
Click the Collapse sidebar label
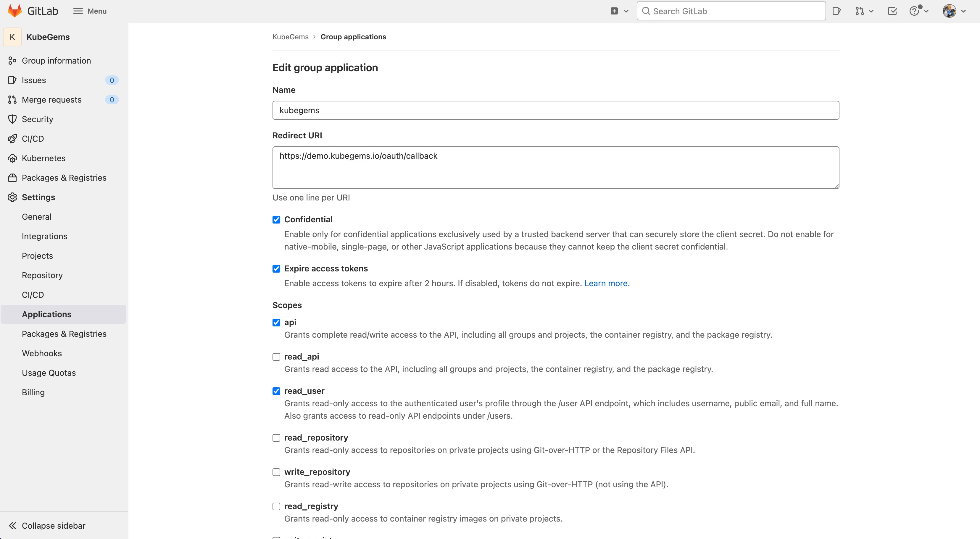tap(54, 526)
